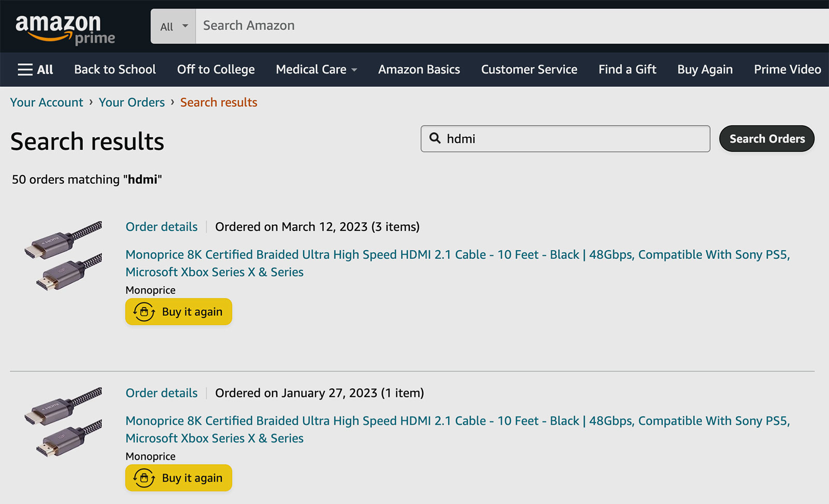Viewport: 829px width, 504px height.
Task: Click the first Buy it again cart icon
Action: (144, 312)
